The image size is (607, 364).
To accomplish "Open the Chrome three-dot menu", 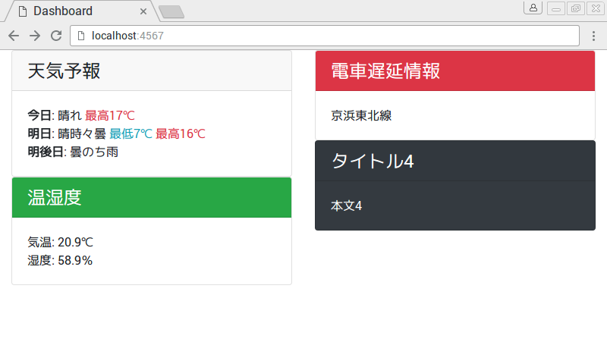I will tap(593, 36).
